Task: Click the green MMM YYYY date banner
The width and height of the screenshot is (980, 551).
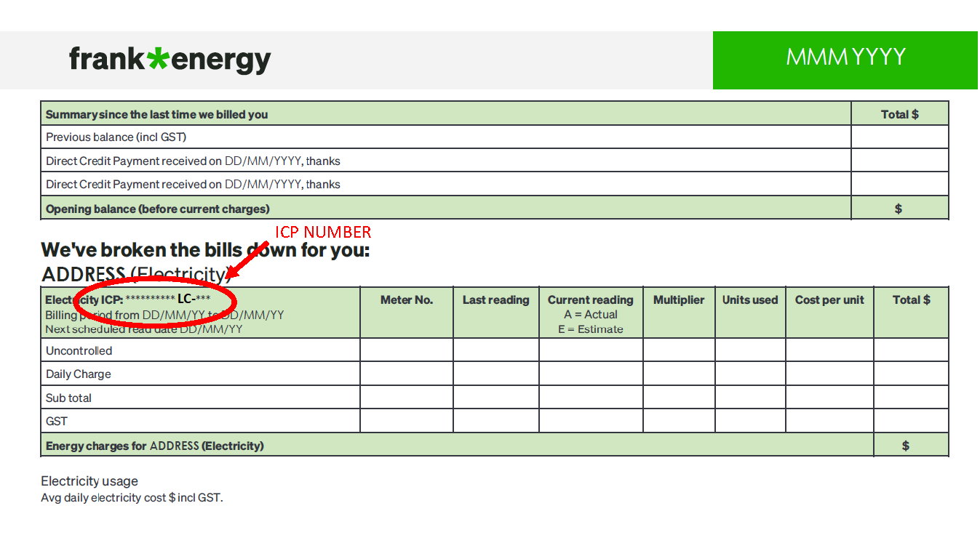Action: point(845,57)
